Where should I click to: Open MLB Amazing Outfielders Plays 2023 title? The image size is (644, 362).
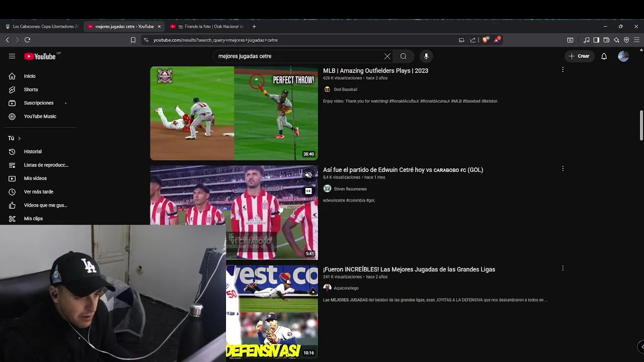pyautogui.click(x=375, y=71)
